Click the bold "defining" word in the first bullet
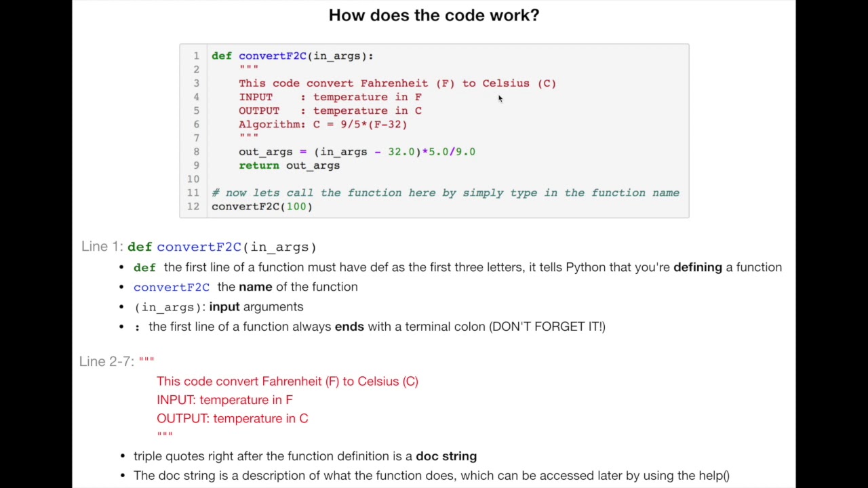 [x=697, y=267]
